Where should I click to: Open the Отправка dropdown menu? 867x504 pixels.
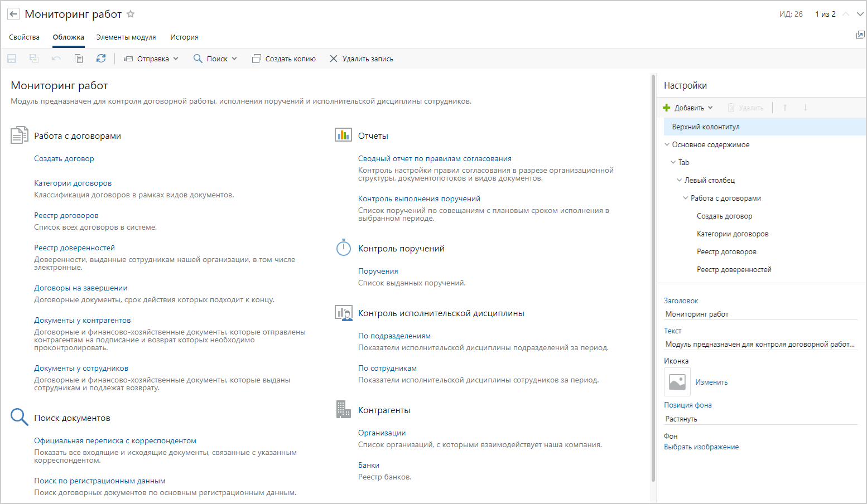151,59
